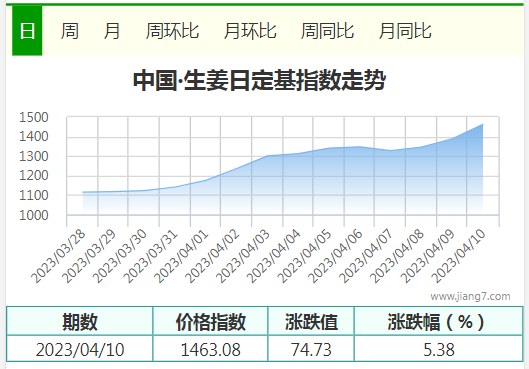This screenshot has width=529, height=369.
Task: Click the 涨跌值 column header
Action: tap(311, 321)
